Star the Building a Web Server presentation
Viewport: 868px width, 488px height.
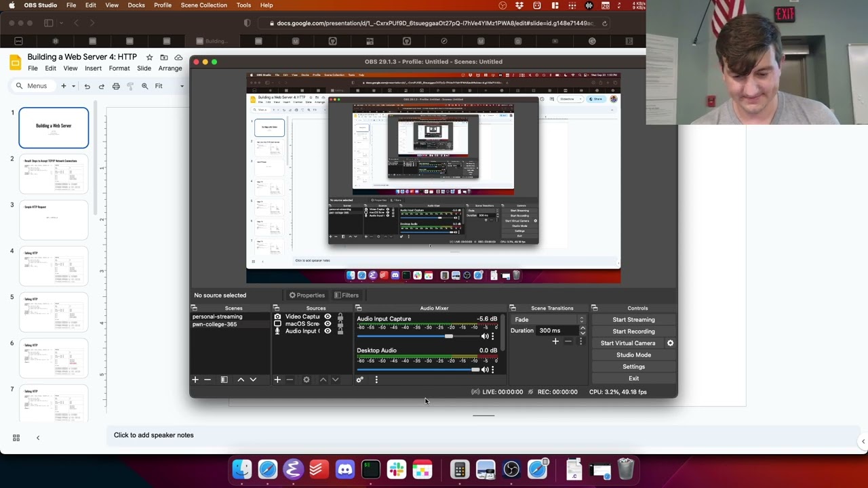coord(149,57)
